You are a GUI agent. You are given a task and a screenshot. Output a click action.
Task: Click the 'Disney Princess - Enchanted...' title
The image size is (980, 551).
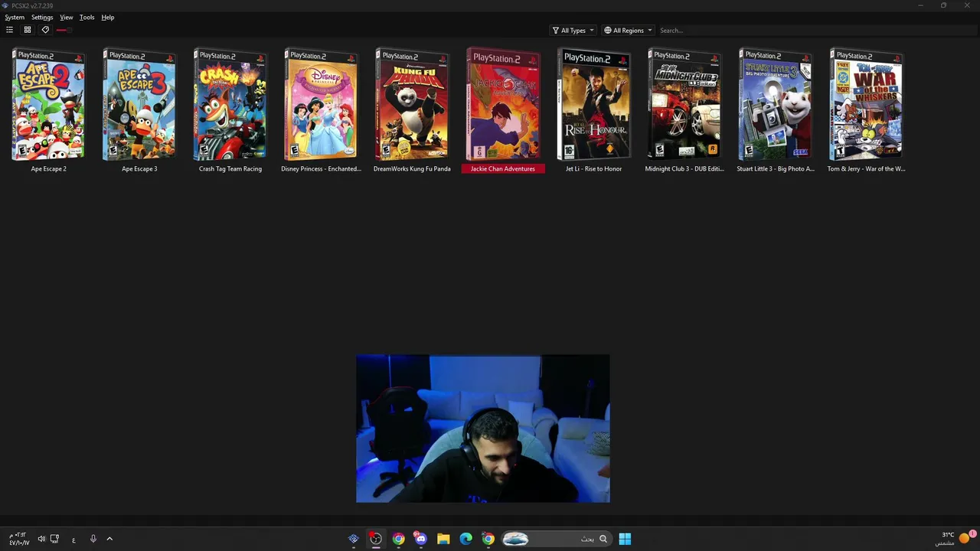pyautogui.click(x=321, y=168)
